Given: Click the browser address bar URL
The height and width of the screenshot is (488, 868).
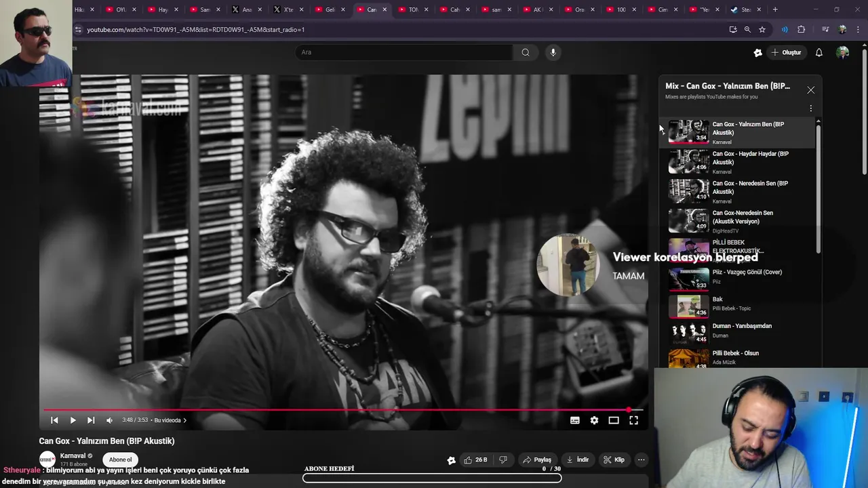Looking at the screenshot, I should (x=196, y=30).
